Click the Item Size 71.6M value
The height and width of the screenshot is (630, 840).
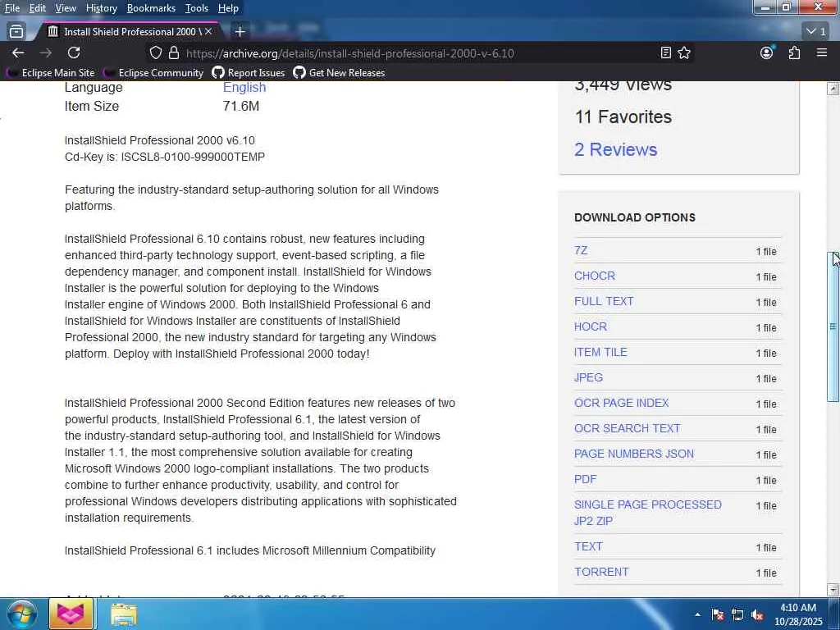[x=241, y=106]
